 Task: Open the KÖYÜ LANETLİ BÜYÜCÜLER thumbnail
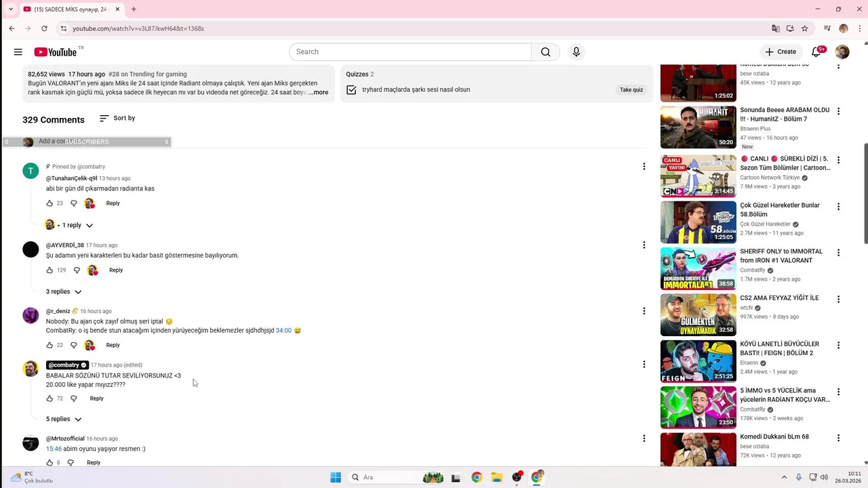click(x=698, y=361)
